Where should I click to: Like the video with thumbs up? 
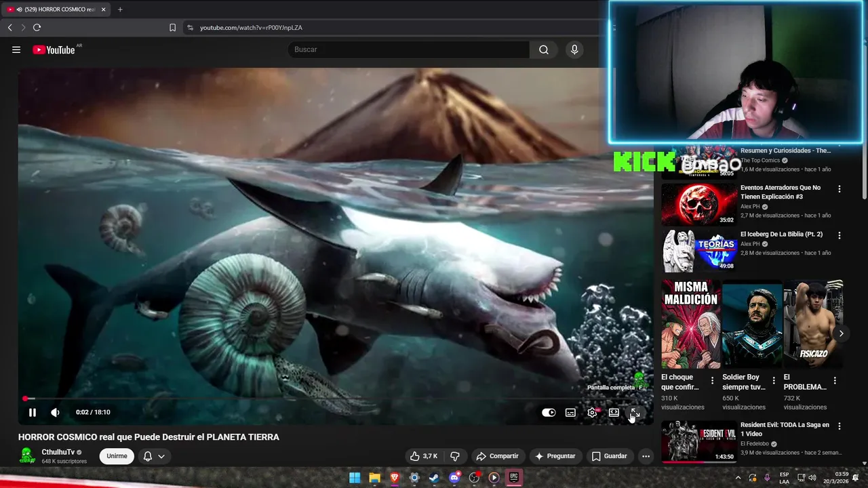tap(424, 456)
